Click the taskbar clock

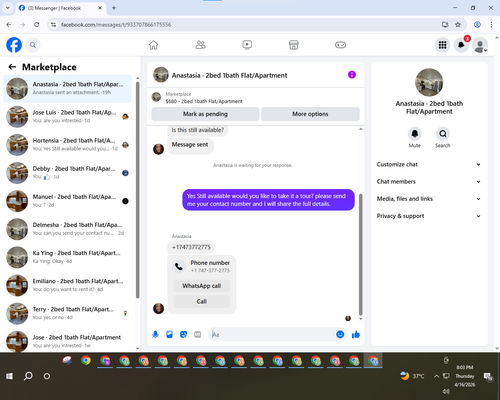point(465,376)
